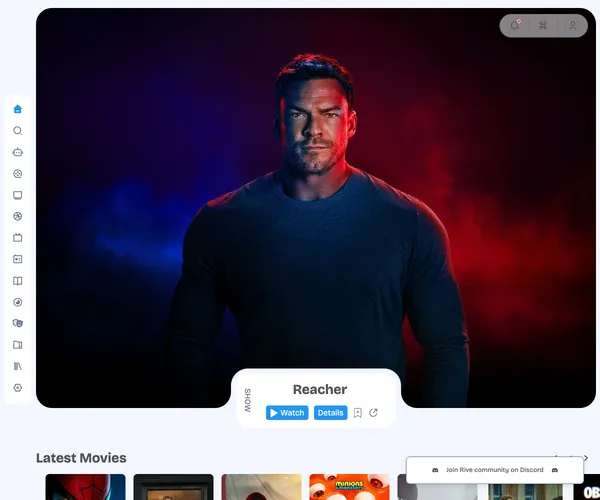Open the Spider-Man movie thumbnail
This screenshot has width=600, height=500.
coord(85,487)
